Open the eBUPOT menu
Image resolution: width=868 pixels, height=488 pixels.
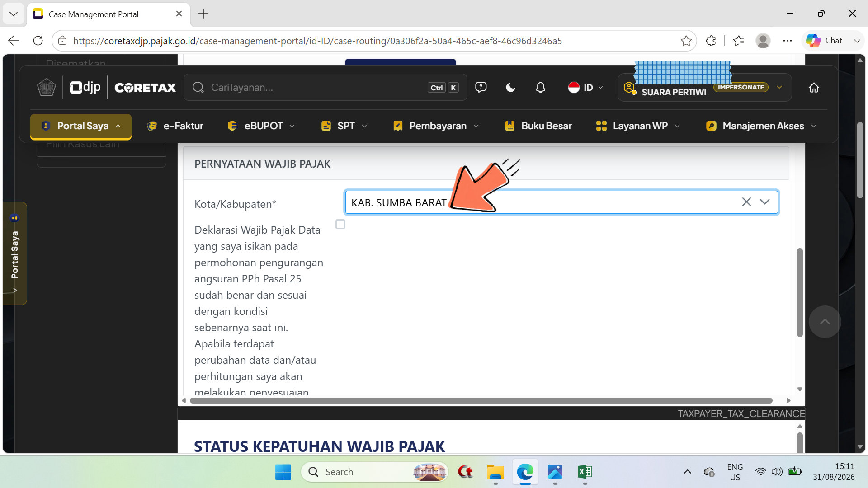[x=261, y=126]
